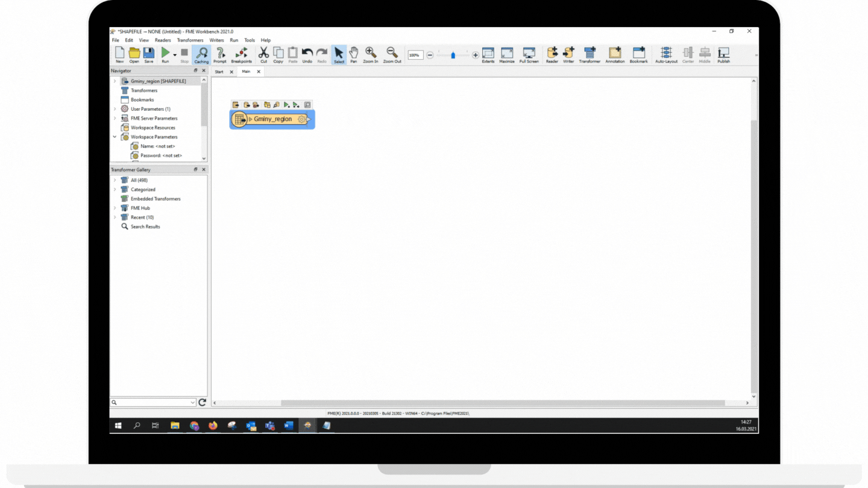The image size is (868, 488).
Task: Show hidden toolbar items via overflow chevron
Action: coord(756,55)
